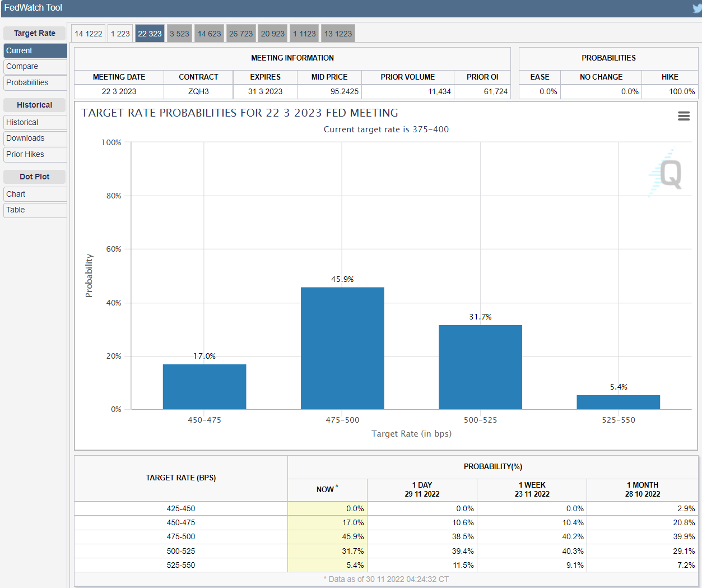Open the Current target rate view
The image size is (702, 588).
[35, 50]
